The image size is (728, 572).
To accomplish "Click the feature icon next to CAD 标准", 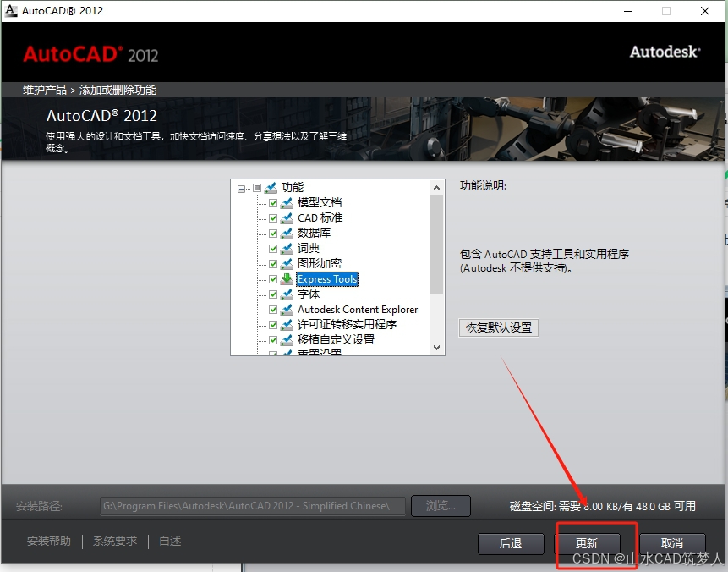I will pos(287,218).
